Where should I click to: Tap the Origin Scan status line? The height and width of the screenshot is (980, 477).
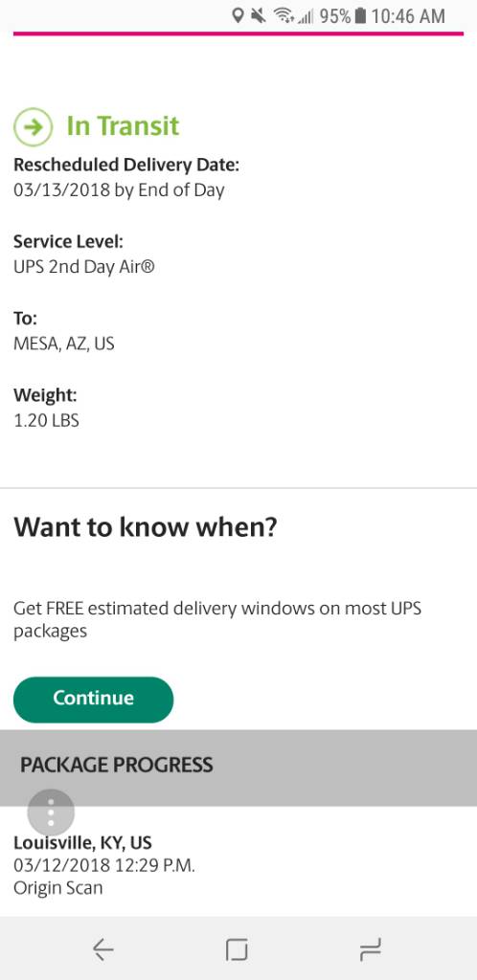tap(58, 887)
